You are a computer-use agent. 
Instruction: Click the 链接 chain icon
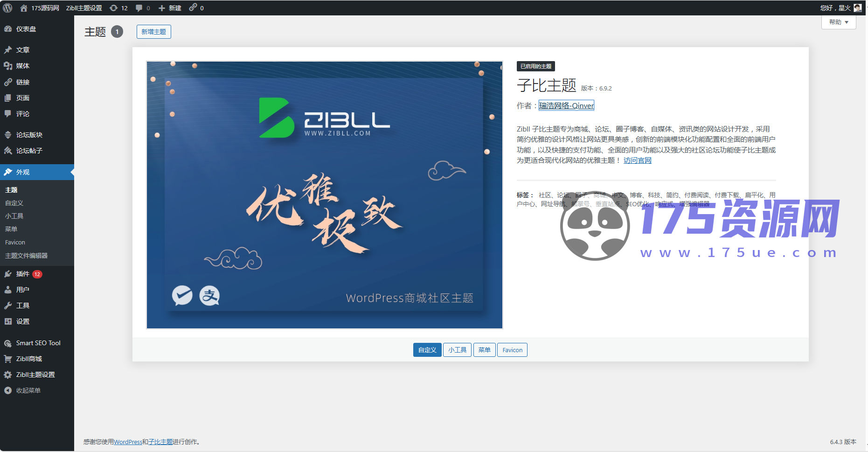pos(8,82)
